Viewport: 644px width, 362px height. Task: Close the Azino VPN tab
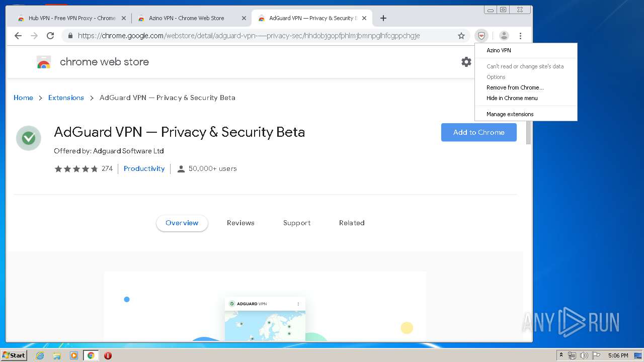[244, 18]
